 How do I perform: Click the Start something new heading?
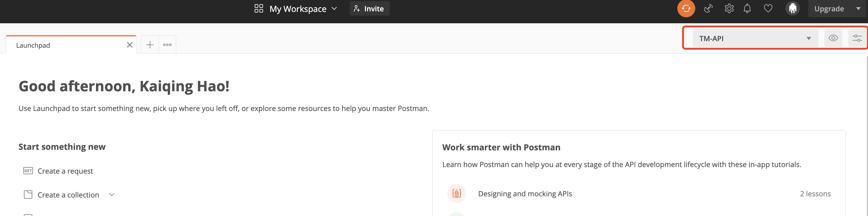pyautogui.click(x=62, y=147)
